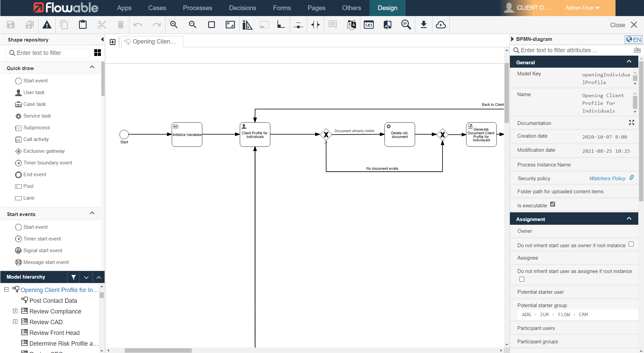Viewport: 644px width, 353px height.
Task: Open the Decisions menu
Action: coord(243,8)
